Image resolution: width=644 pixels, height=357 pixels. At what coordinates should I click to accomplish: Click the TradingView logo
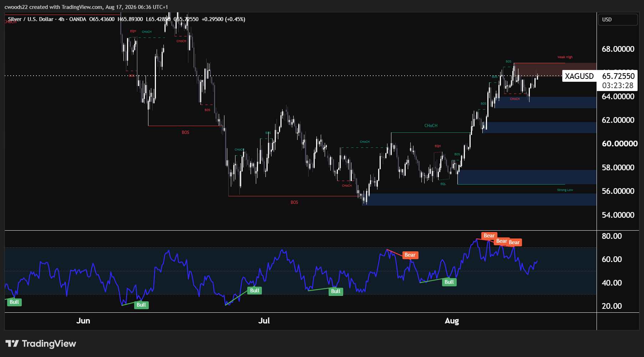pos(41,343)
